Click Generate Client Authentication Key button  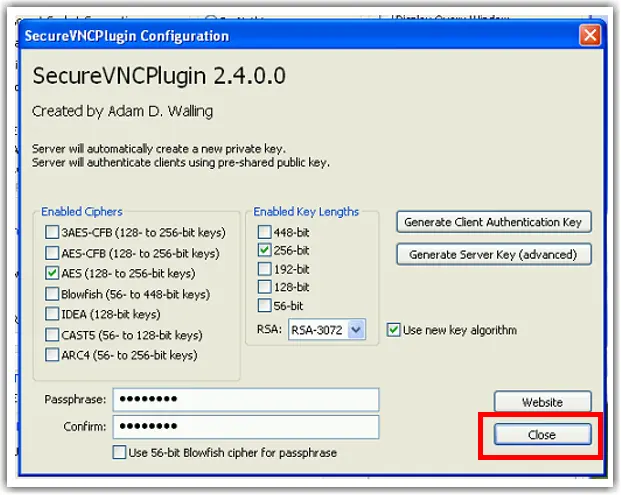point(493,222)
